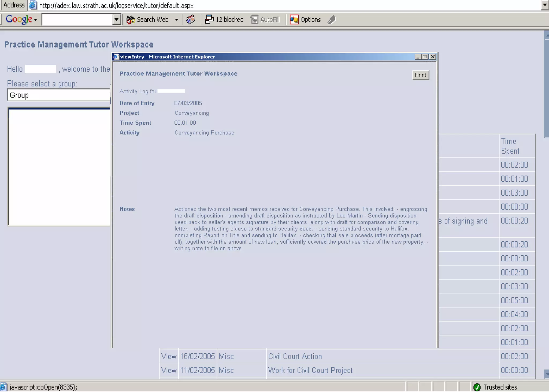Click the page icon in the address bar
The width and height of the screenshot is (549, 392).
point(33,5)
